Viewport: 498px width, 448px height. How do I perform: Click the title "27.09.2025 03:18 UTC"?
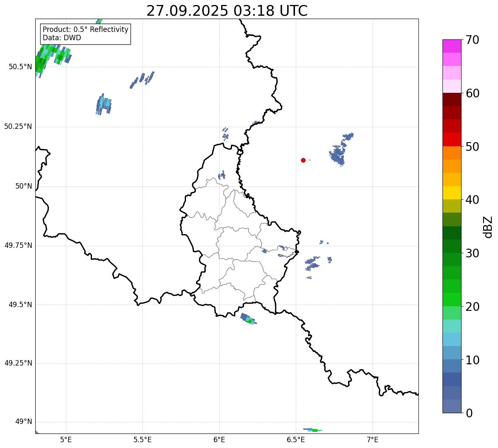coord(227,10)
